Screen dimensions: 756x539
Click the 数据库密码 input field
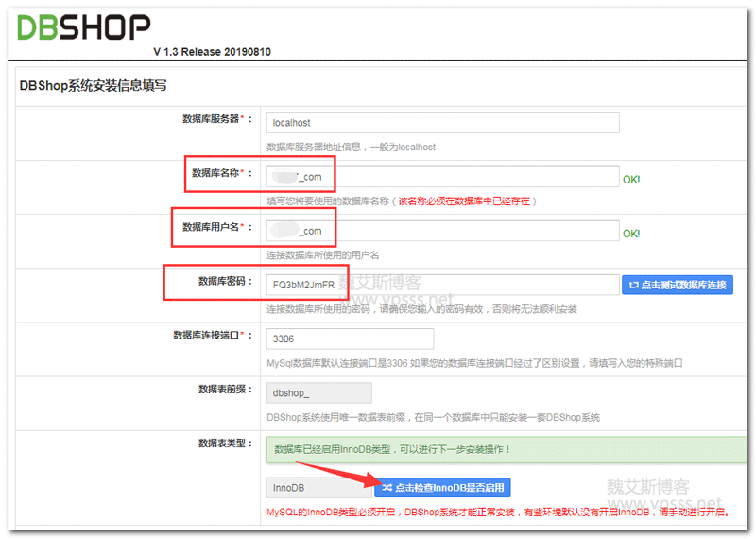pos(442,284)
